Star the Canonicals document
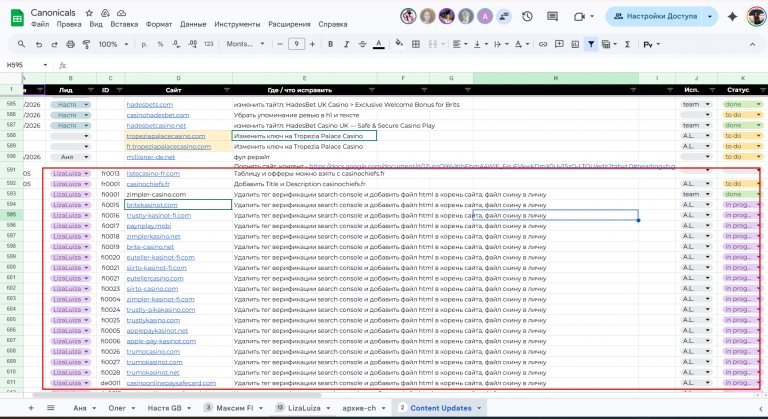 (x=89, y=13)
